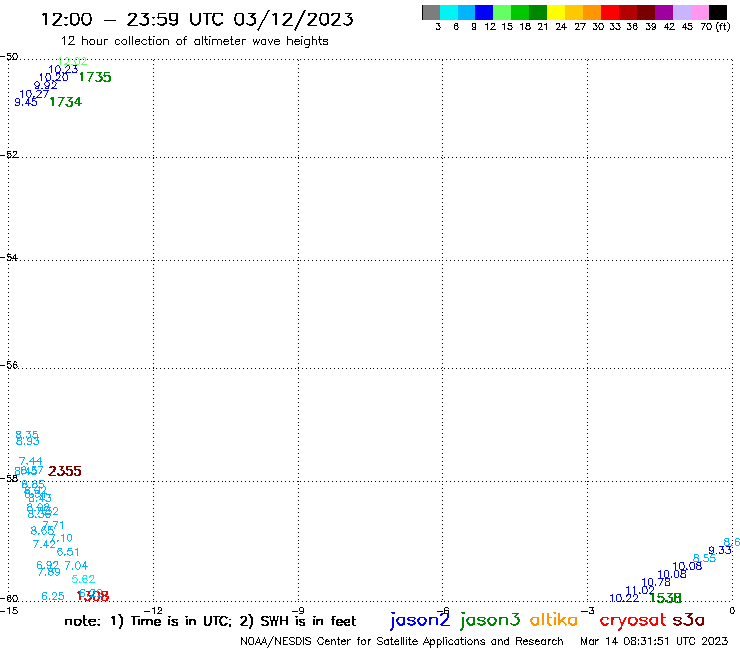Click the wave height reading 10.22
Image resolution: width=740 pixels, height=650 pixels.
624,598
